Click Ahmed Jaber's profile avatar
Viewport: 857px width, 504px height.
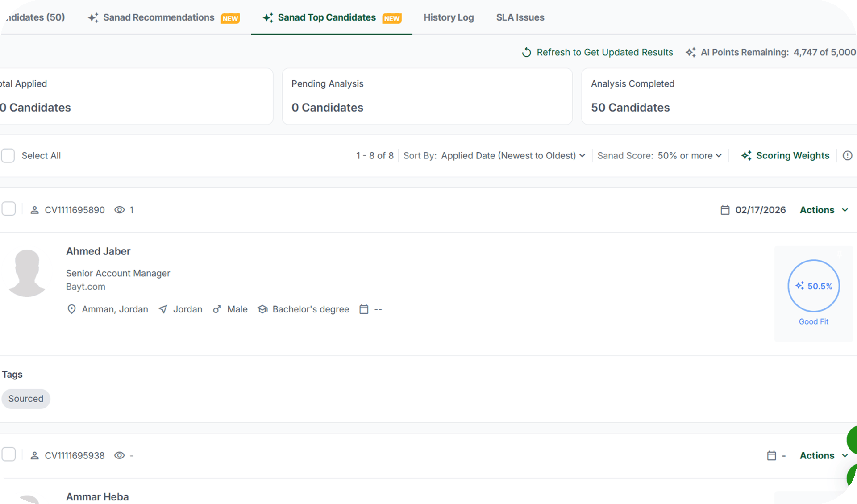(27, 273)
